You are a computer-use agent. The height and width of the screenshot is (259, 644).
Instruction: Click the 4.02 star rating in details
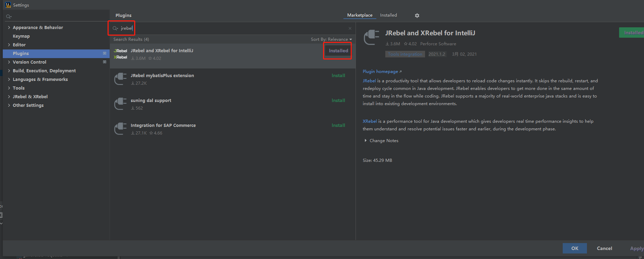point(410,44)
